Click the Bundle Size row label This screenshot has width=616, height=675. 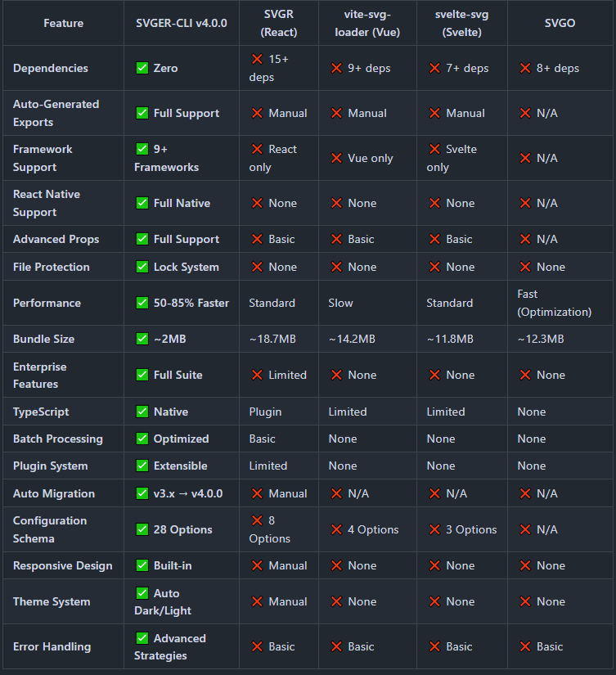[43, 340]
